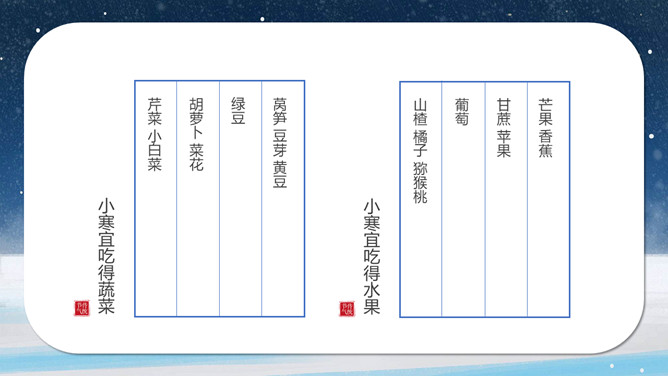Click the 黄豆 text in vegetable table

coord(280,175)
